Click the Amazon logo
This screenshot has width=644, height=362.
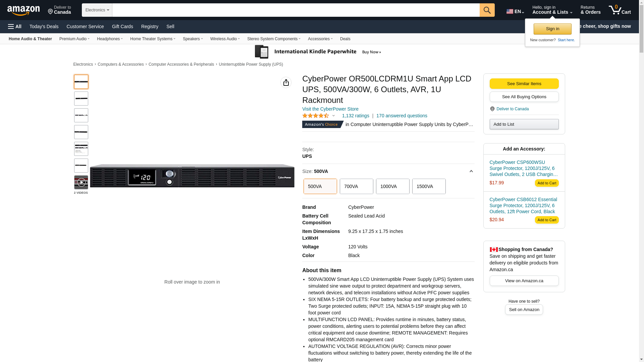pyautogui.click(x=23, y=10)
